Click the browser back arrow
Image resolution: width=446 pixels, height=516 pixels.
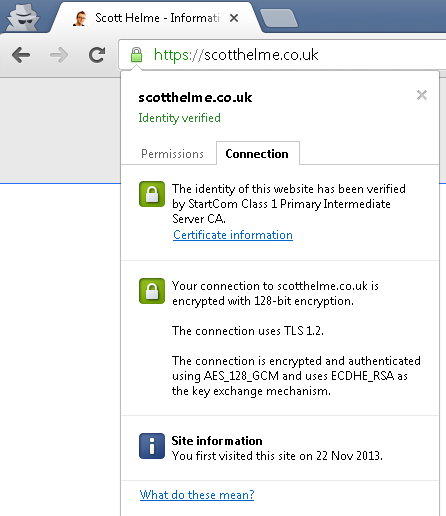(x=21, y=55)
